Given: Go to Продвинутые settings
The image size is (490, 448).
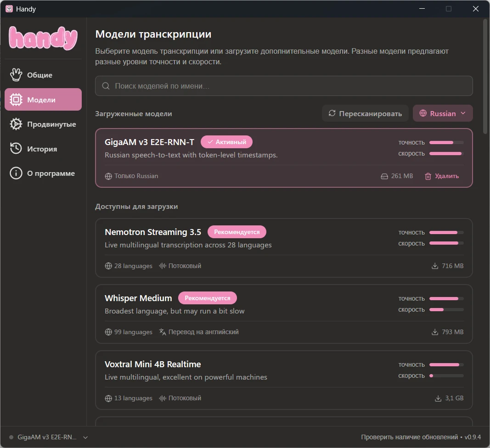Looking at the screenshot, I should [43, 124].
